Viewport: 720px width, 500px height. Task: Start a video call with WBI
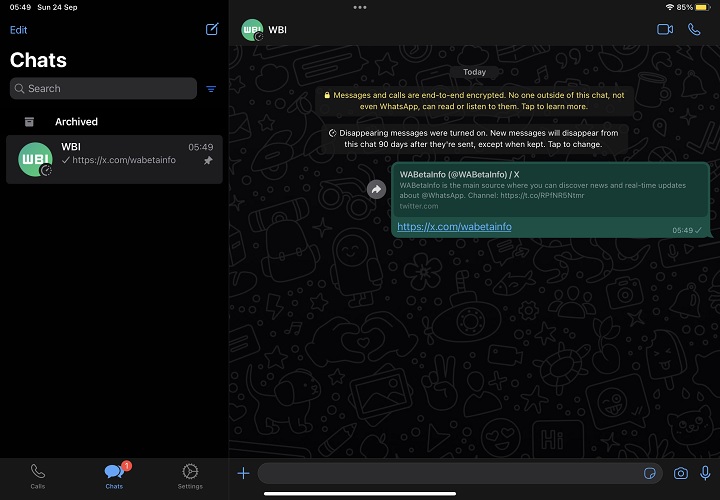tap(665, 29)
